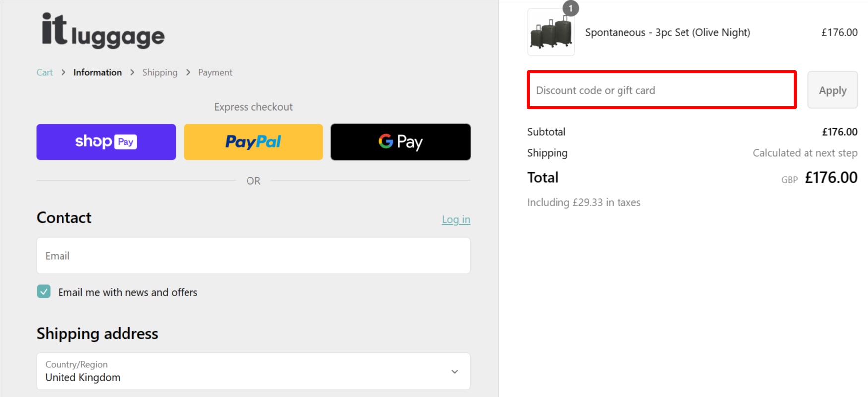
Task: Change shipping country from United Kingdom
Action: click(x=253, y=371)
